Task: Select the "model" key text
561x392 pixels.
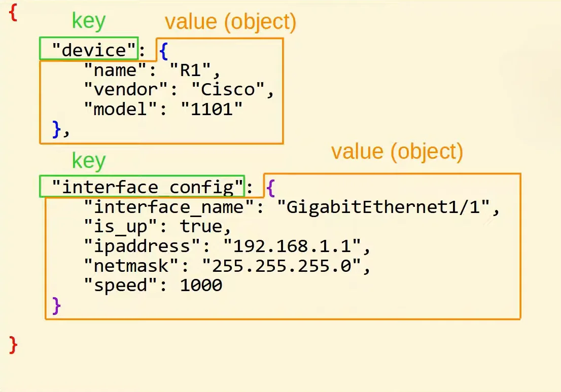Action: pyautogui.click(x=121, y=109)
